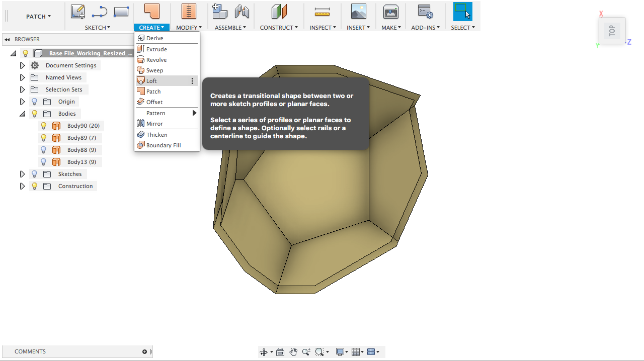Viewport: 644px width, 361px height.
Task: Open the ASSEMBLE menu label
Action: point(230,28)
